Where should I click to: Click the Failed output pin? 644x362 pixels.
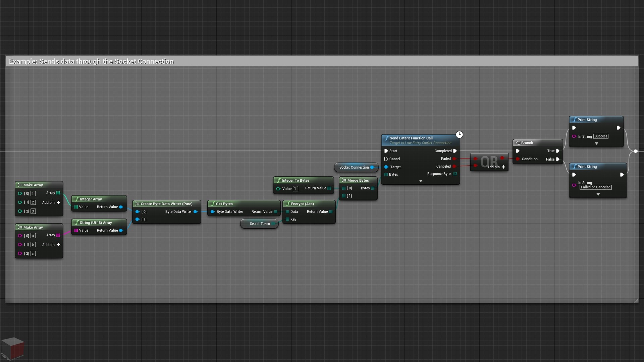tap(454, 159)
